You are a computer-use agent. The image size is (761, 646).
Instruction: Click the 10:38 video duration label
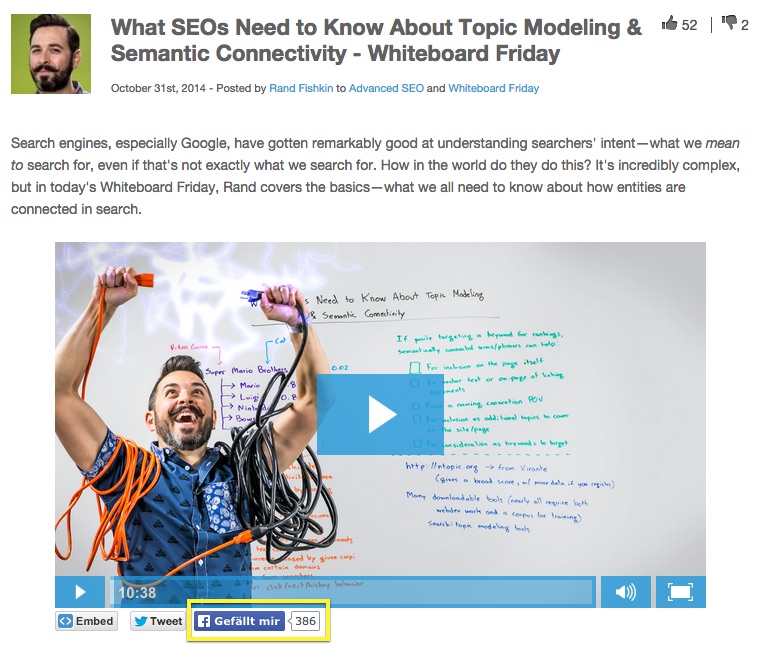(137, 593)
